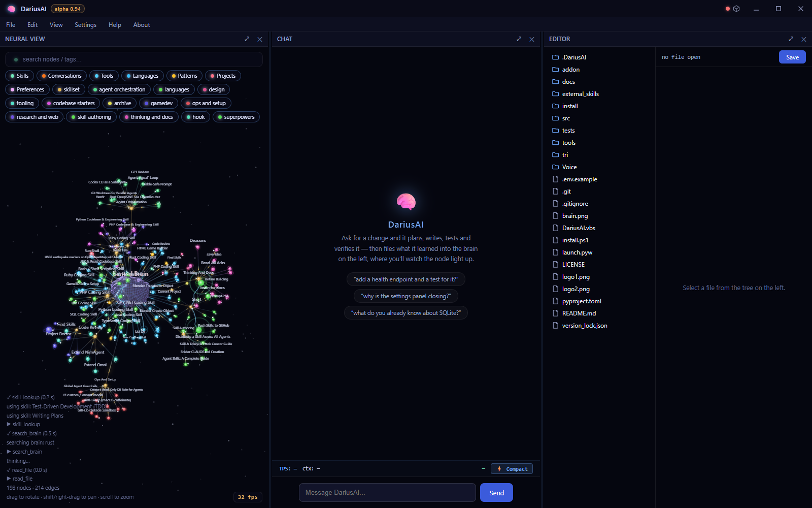Toggle the Skills tag filter
812x508 pixels.
pyautogui.click(x=20, y=76)
